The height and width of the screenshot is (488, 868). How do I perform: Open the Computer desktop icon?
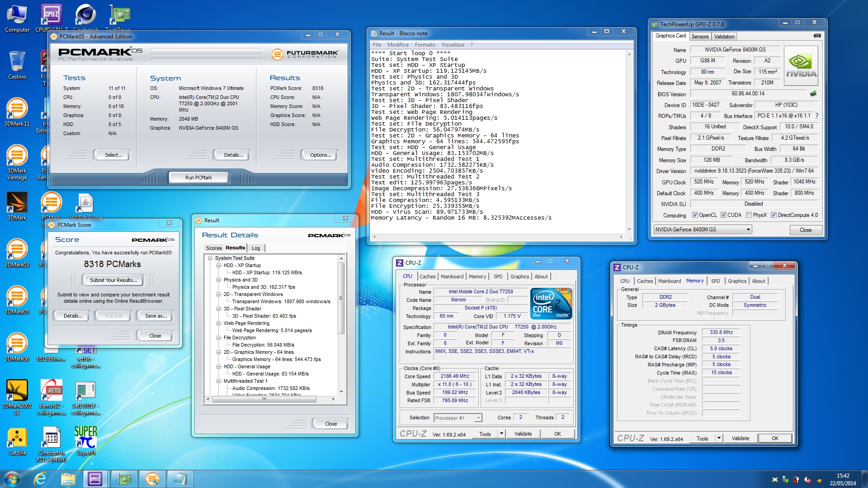tap(17, 19)
